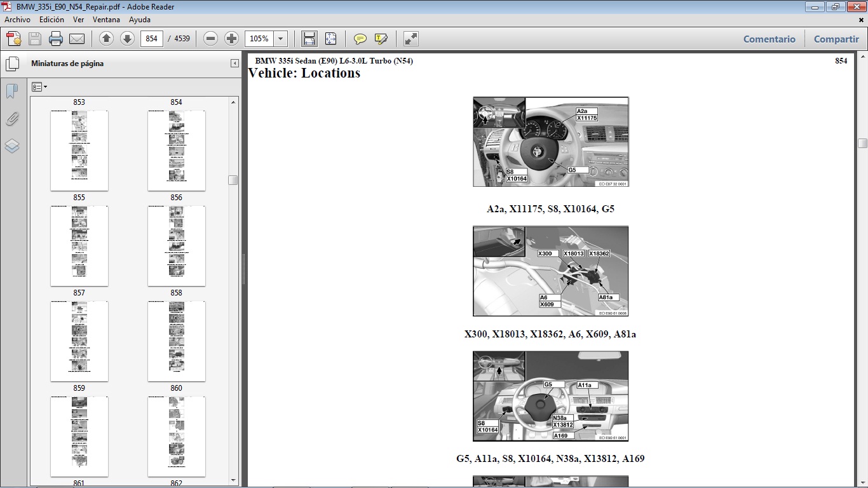Click the Vehicle: Locations heading
The width and height of the screenshot is (868, 488).
(x=304, y=73)
